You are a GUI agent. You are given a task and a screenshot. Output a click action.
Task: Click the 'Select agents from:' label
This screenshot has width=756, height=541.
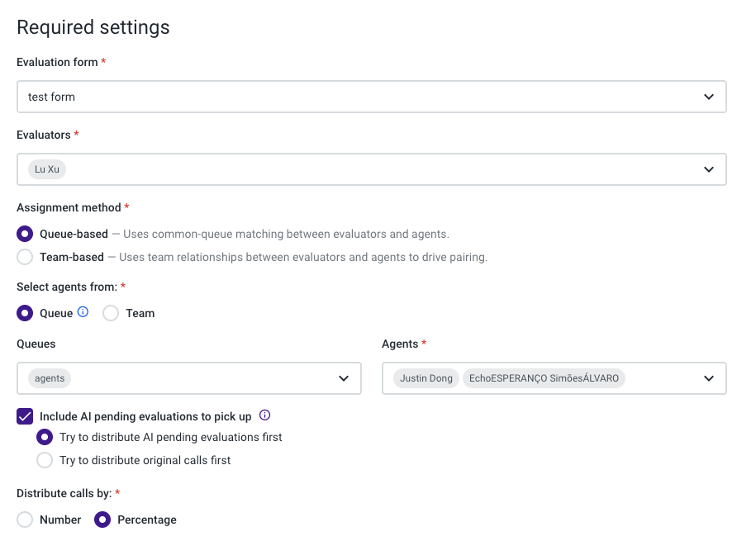(x=67, y=287)
